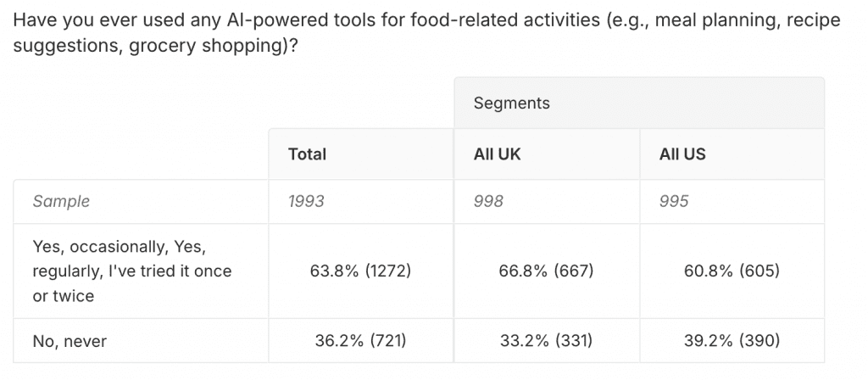The height and width of the screenshot is (380, 868).
Task: Click the 36.2% (721) cell
Action: 361,342
